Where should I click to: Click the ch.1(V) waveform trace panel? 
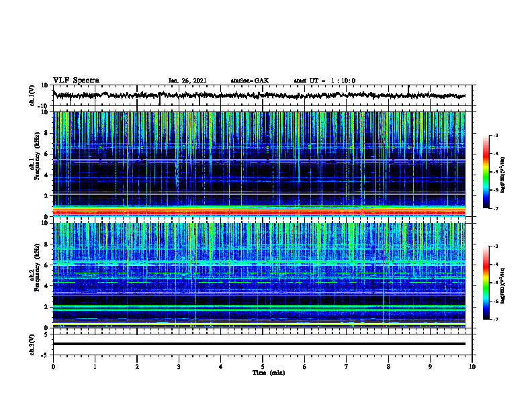coord(263,95)
